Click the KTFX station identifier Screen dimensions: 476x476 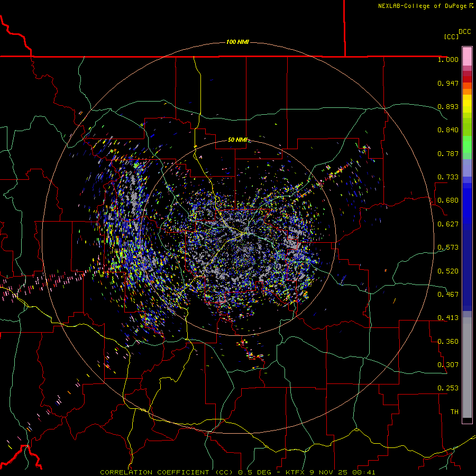295,472
